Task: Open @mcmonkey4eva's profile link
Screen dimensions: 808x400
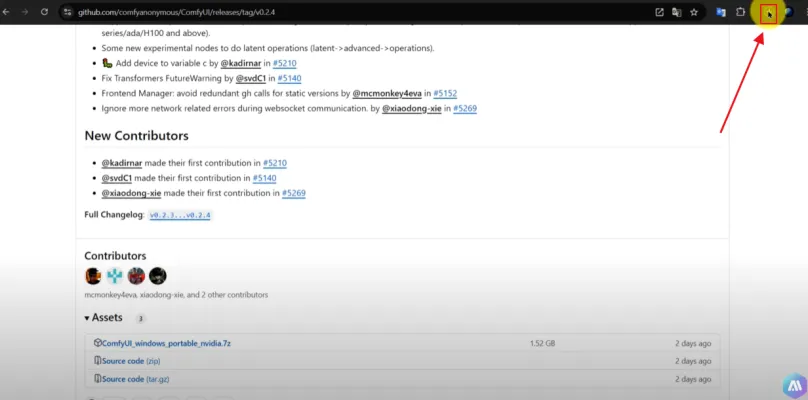Action: [x=391, y=92]
